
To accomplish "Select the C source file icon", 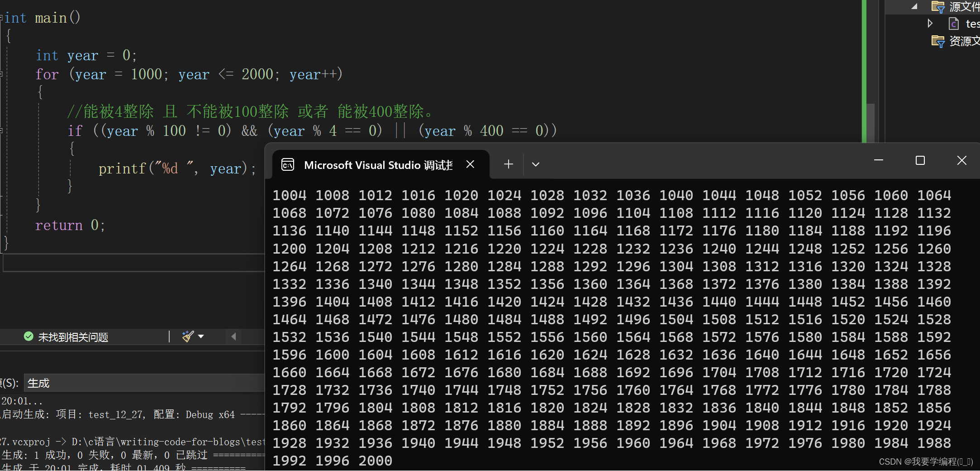I will [x=954, y=24].
